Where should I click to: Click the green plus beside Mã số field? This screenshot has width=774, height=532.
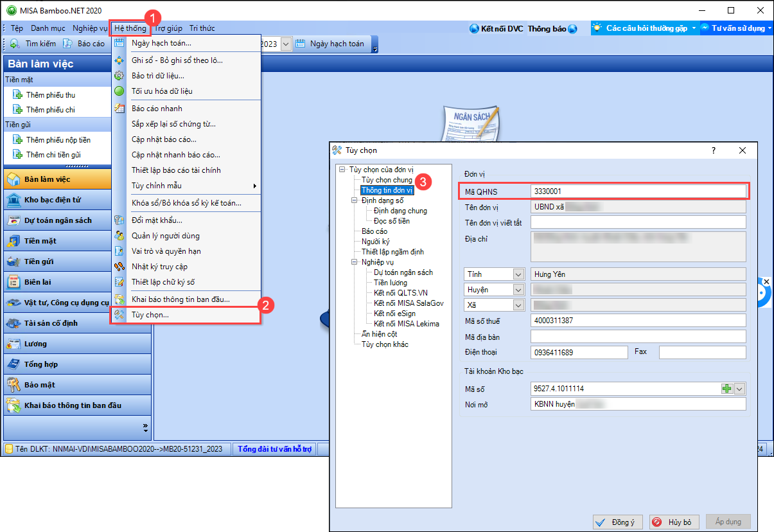727,389
